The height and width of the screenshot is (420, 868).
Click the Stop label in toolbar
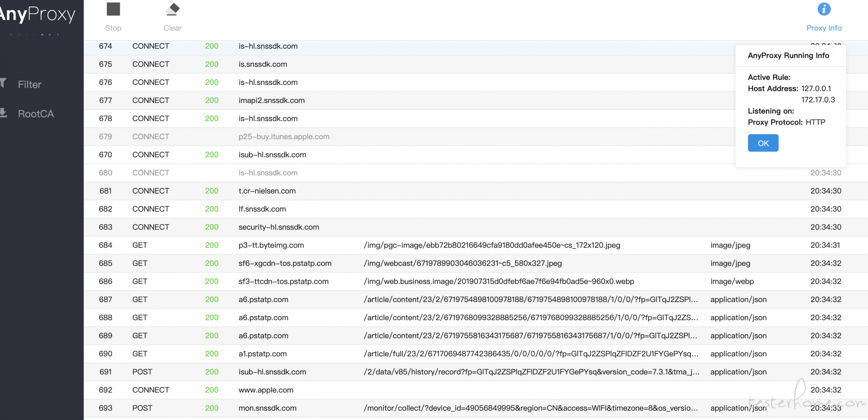113,28
